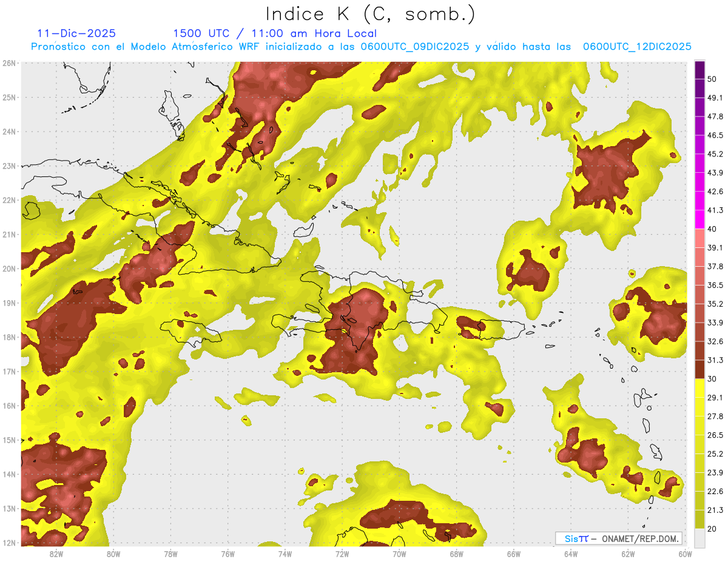The width and height of the screenshot is (728, 562).
Task: Click the '25.2' legend value
Action: 715,454
